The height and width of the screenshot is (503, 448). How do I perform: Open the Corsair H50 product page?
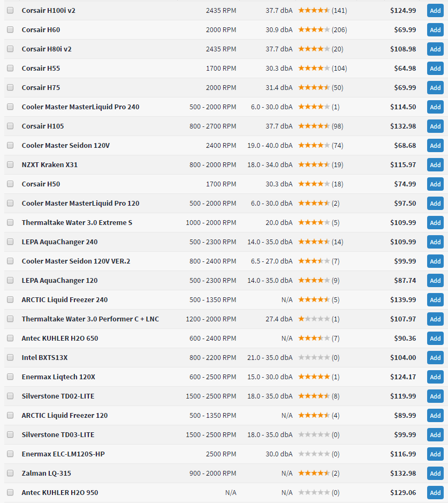(41, 184)
